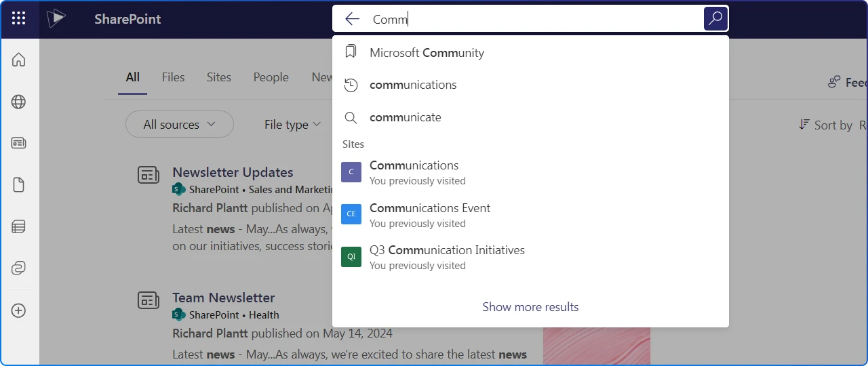The height and width of the screenshot is (366, 868).
Task: Open SharePoint home from header title
Action: [x=127, y=19]
